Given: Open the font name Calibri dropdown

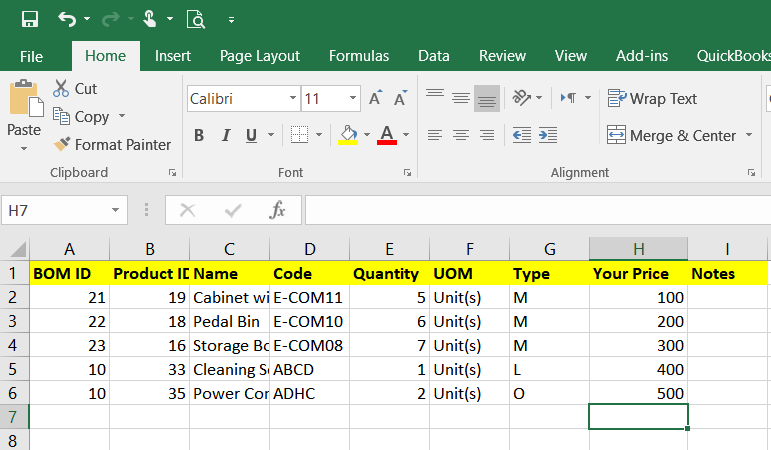Looking at the screenshot, I should click(293, 99).
